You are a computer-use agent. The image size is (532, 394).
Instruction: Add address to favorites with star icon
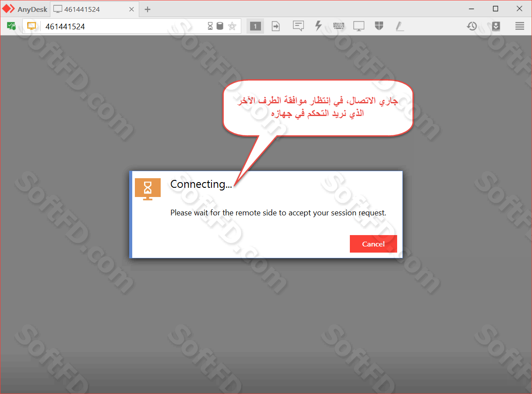232,26
